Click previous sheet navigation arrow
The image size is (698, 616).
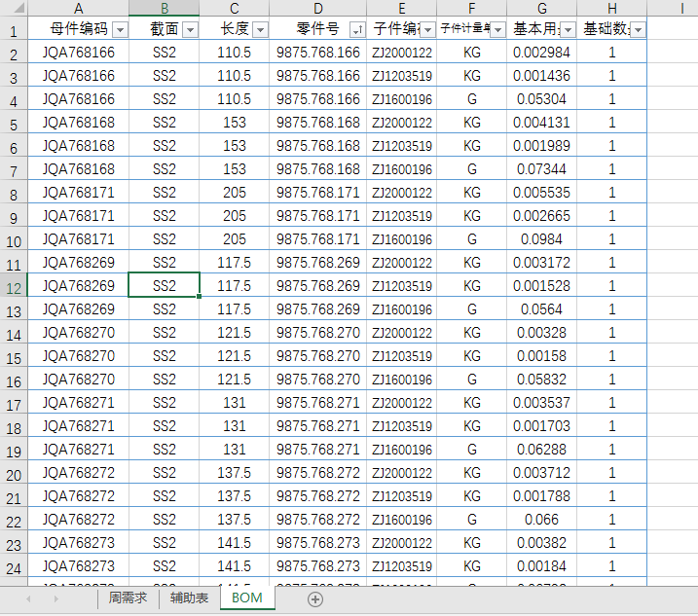coord(28,599)
